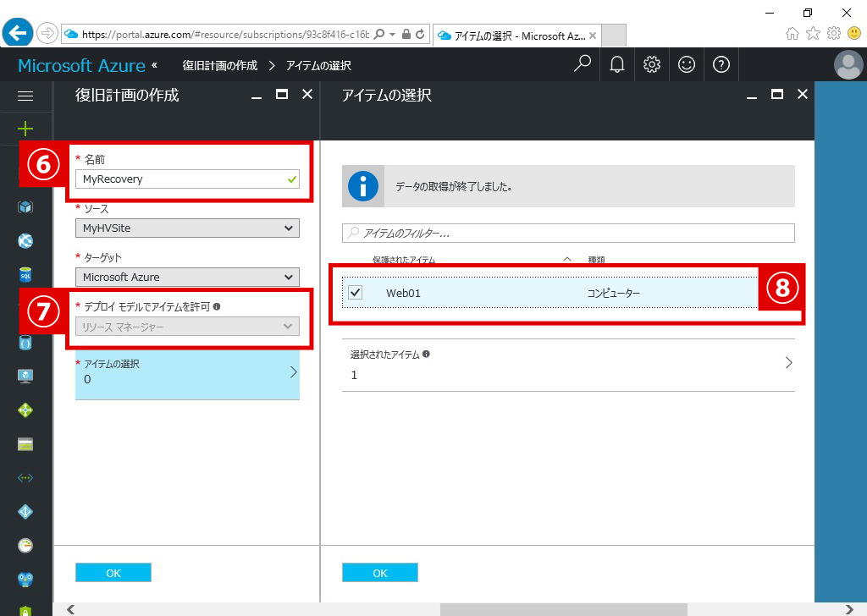
Task: Open Virtual machines monitor icon in sidebar
Action: (25, 377)
